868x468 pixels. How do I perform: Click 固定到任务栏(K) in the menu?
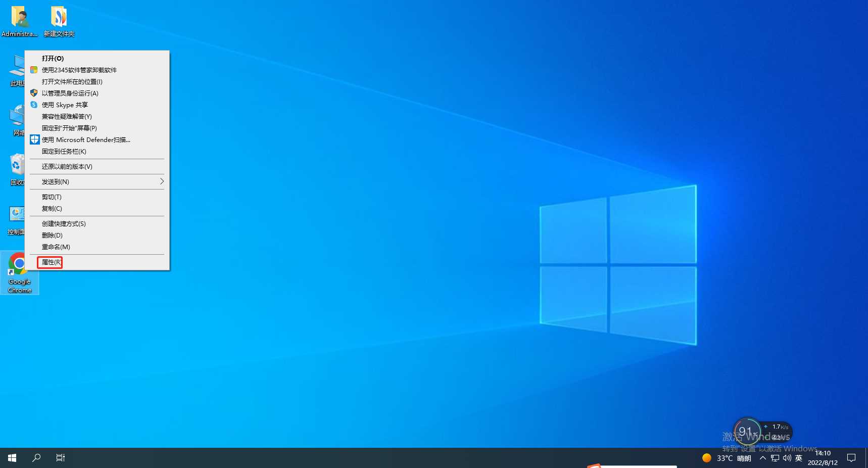click(x=64, y=152)
